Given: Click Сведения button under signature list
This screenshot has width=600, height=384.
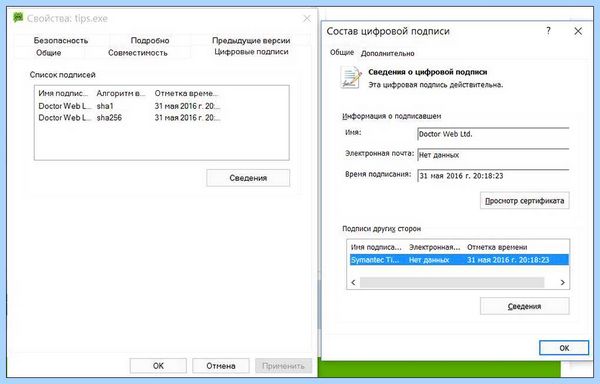Looking at the screenshot, I should click(x=248, y=178).
